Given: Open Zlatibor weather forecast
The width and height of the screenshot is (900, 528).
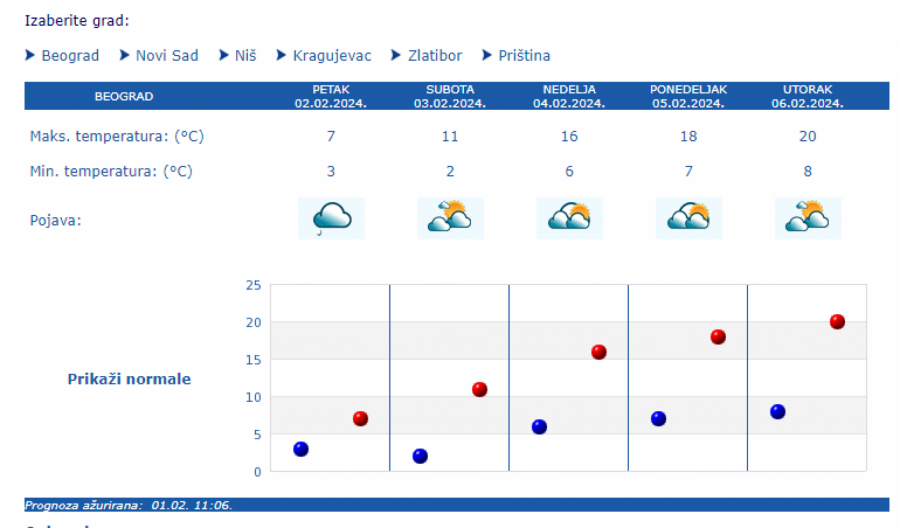Looking at the screenshot, I should (435, 56).
